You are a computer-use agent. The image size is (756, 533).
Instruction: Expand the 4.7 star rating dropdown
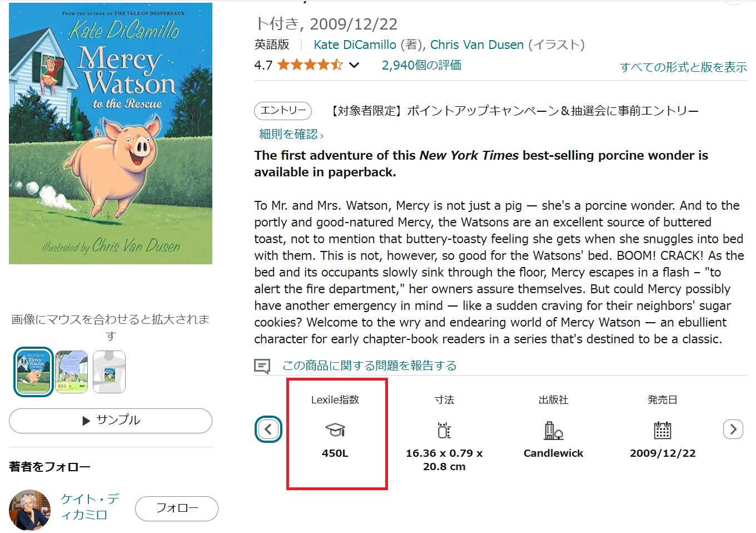354,65
